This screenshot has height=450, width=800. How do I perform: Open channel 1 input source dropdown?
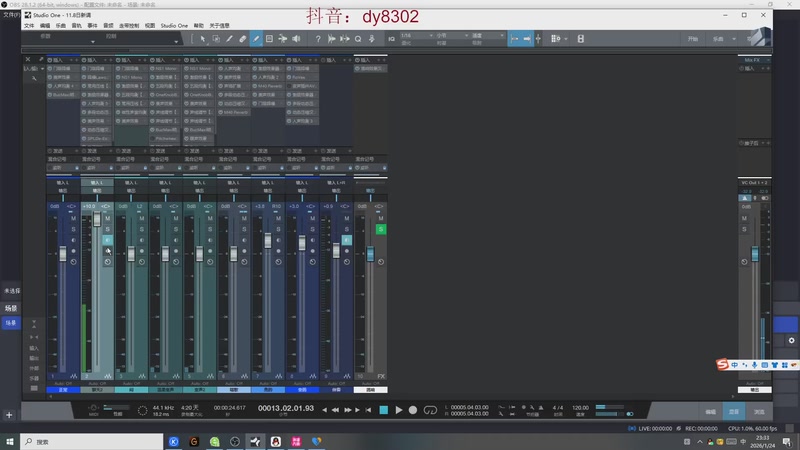pyautogui.click(x=63, y=183)
